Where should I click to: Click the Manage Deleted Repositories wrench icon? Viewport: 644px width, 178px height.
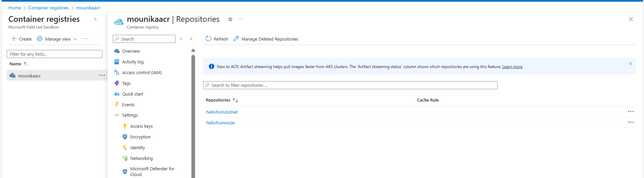point(236,39)
